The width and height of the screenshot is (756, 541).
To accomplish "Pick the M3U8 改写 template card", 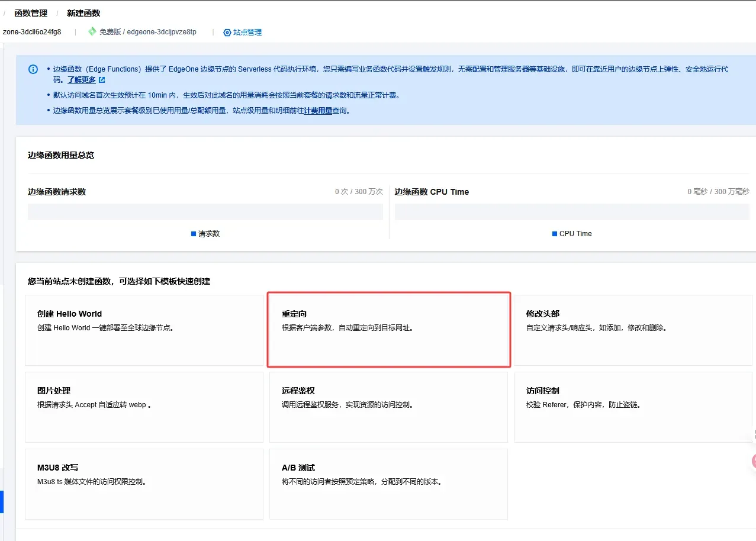I will [144, 484].
